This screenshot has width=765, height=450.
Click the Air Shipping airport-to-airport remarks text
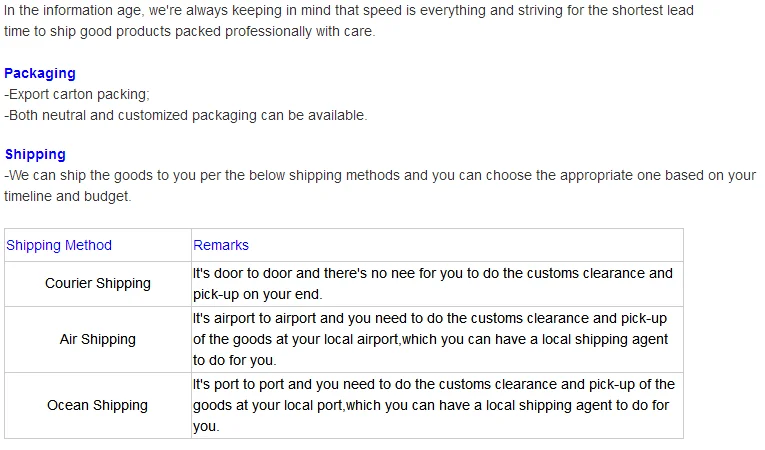(x=430, y=319)
